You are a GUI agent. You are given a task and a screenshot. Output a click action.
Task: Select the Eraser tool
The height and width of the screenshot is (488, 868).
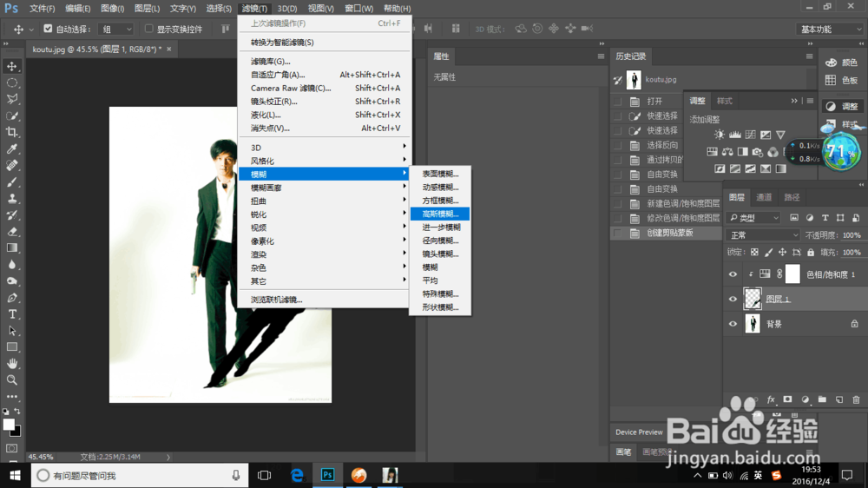tap(11, 232)
